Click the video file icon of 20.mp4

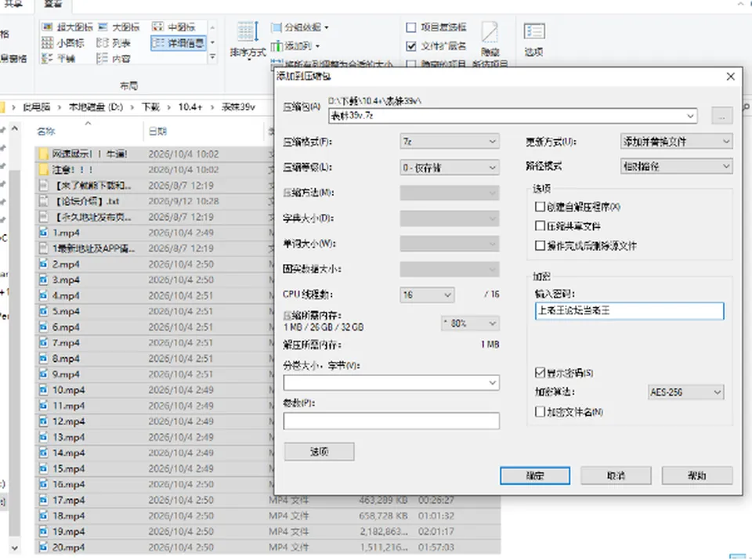tap(44, 547)
